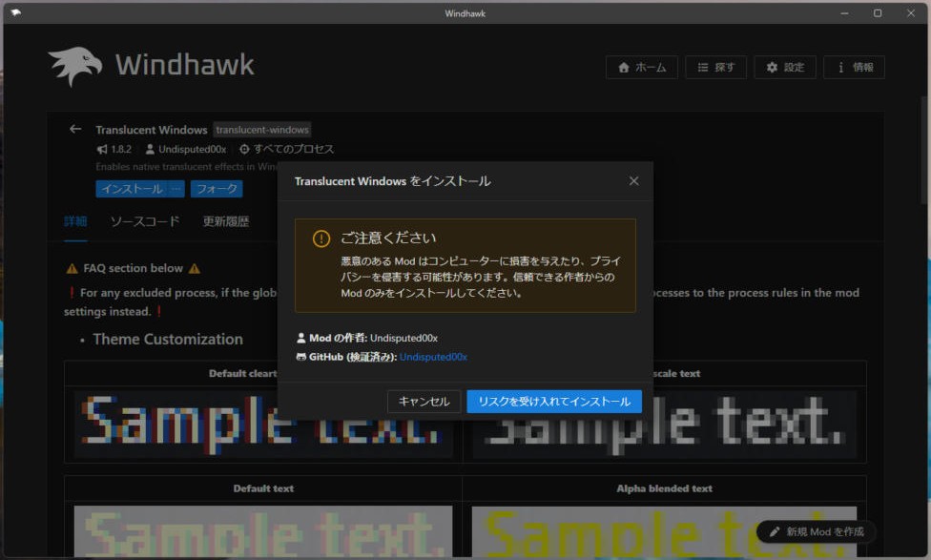Open the install button's more options dropdown

coord(176,189)
